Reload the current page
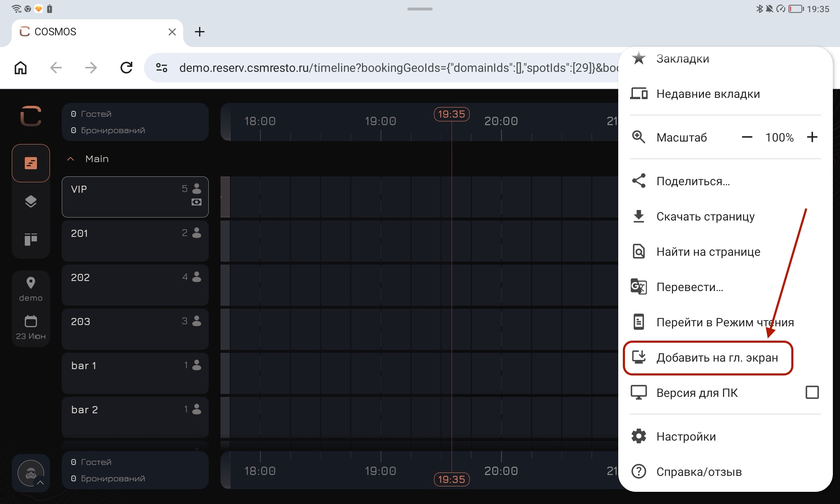This screenshot has width=840, height=504. pos(126,68)
